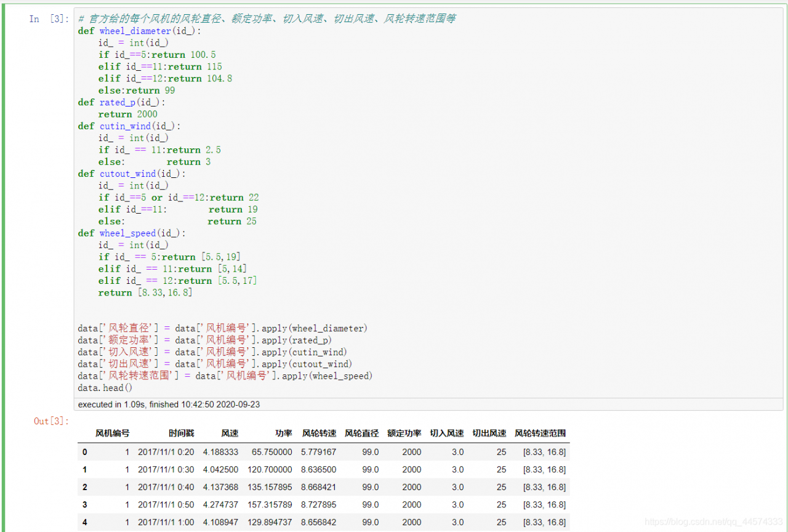Viewport: 788px width, 532px height.
Task: Click the 切出风速 column header
Action: pyautogui.click(x=489, y=433)
